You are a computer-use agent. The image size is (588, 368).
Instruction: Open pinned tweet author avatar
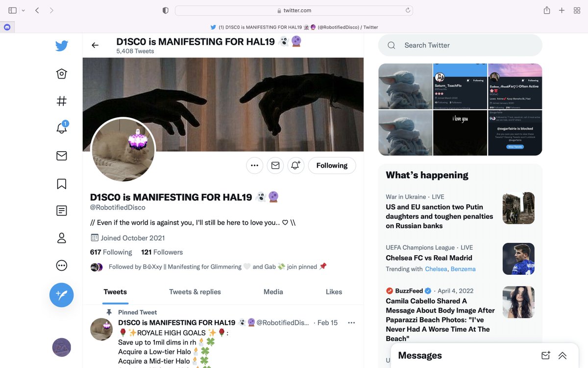tap(101, 329)
